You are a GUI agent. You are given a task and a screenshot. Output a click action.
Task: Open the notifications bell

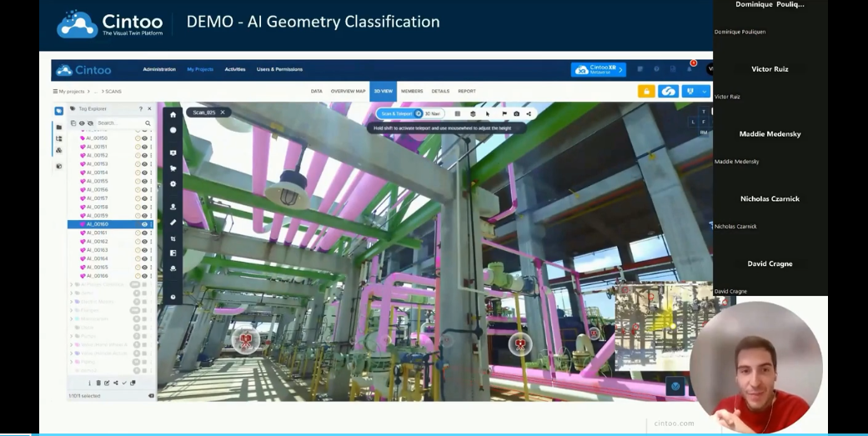click(x=688, y=69)
